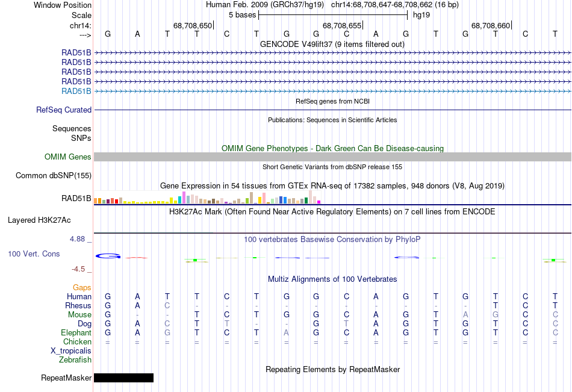Screen dimensions: 572x392
Task: Click the hg19 text beside the scale bar
Action: pyautogui.click(x=421, y=15)
